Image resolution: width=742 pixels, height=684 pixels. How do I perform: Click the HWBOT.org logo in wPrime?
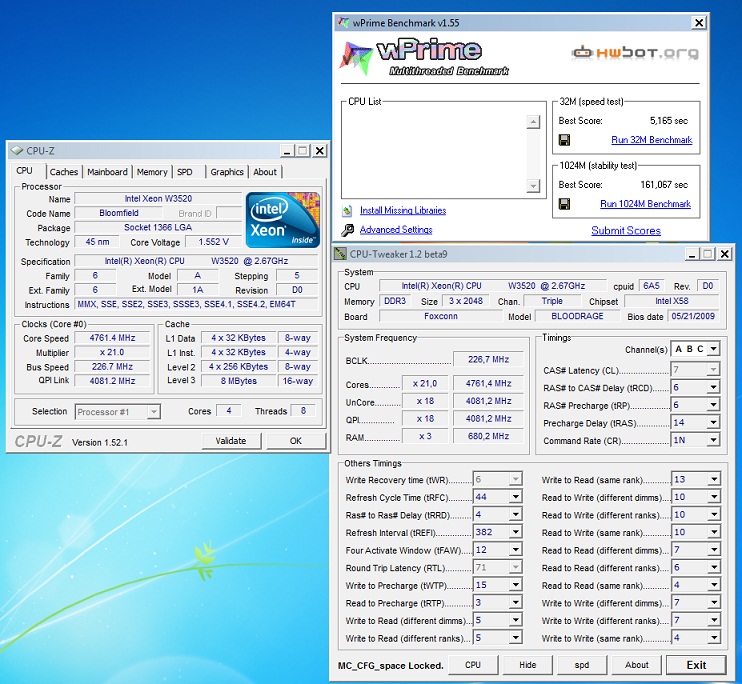[x=635, y=53]
